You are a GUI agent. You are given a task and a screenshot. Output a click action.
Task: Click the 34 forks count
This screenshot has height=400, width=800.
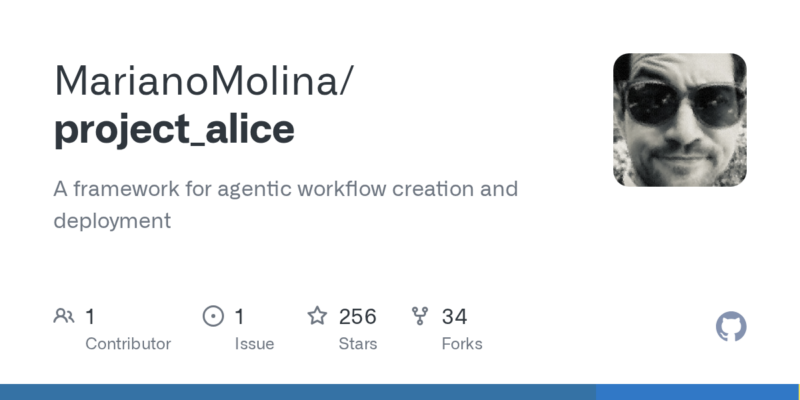tap(454, 317)
